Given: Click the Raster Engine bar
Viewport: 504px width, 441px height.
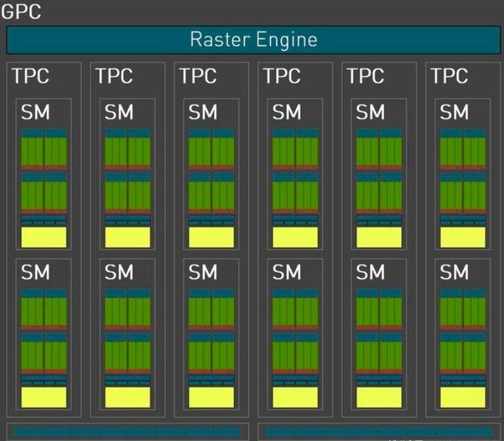Looking at the screenshot, I should tap(253, 40).
